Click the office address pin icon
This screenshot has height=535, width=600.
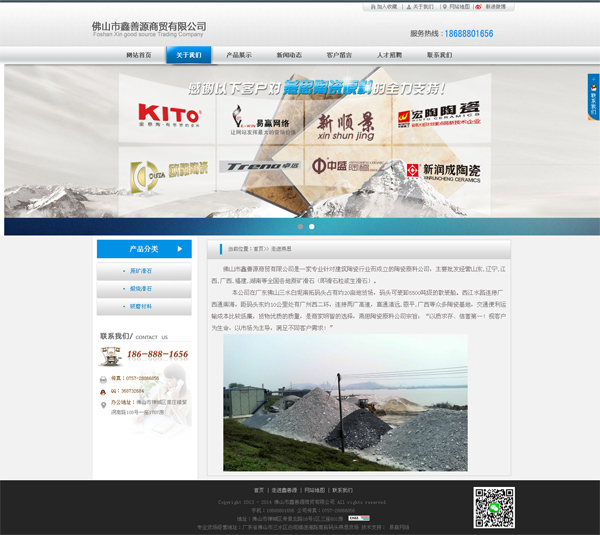pyautogui.click(x=103, y=405)
